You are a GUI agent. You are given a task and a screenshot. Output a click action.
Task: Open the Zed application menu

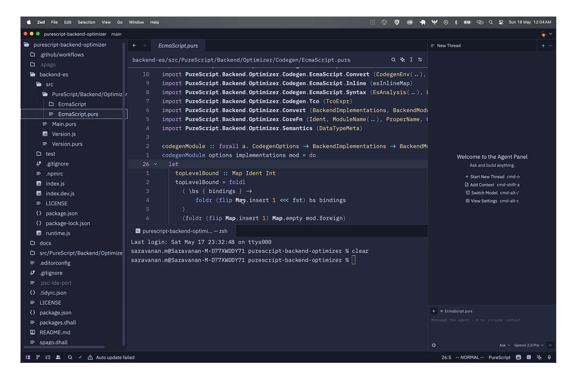click(41, 22)
